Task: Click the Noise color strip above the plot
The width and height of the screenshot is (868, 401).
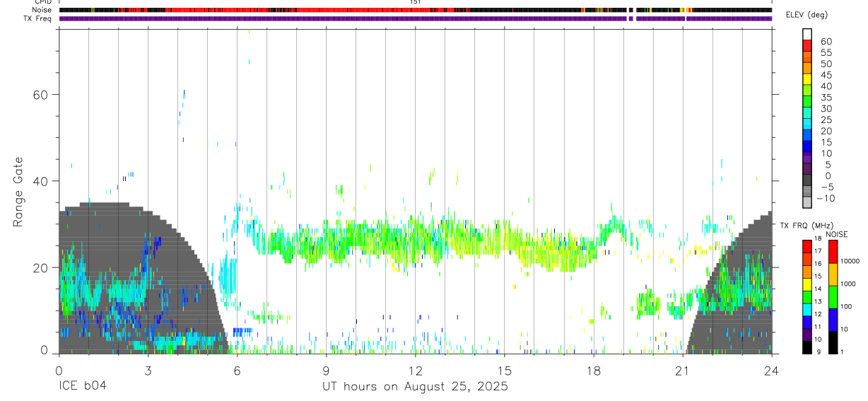Action: [416, 10]
